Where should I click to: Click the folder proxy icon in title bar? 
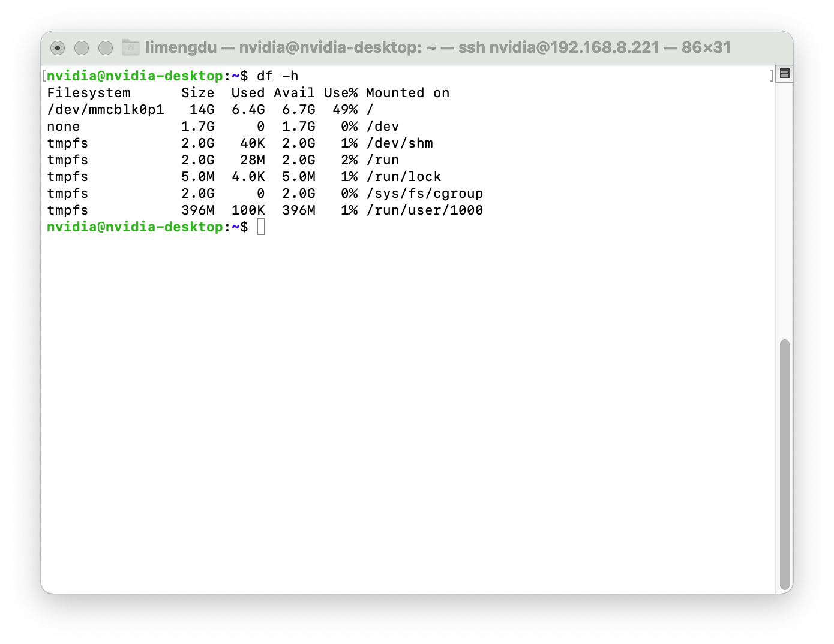coord(130,47)
